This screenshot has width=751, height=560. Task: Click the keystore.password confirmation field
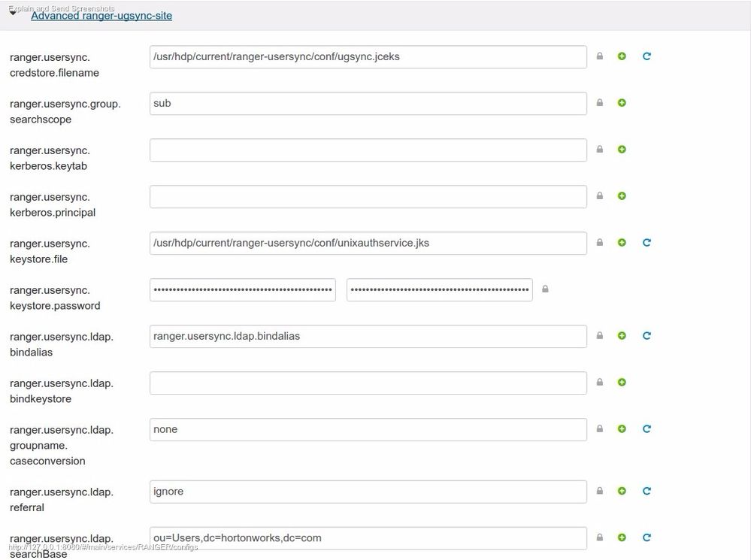pyautogui.click(x=439, y=290)
